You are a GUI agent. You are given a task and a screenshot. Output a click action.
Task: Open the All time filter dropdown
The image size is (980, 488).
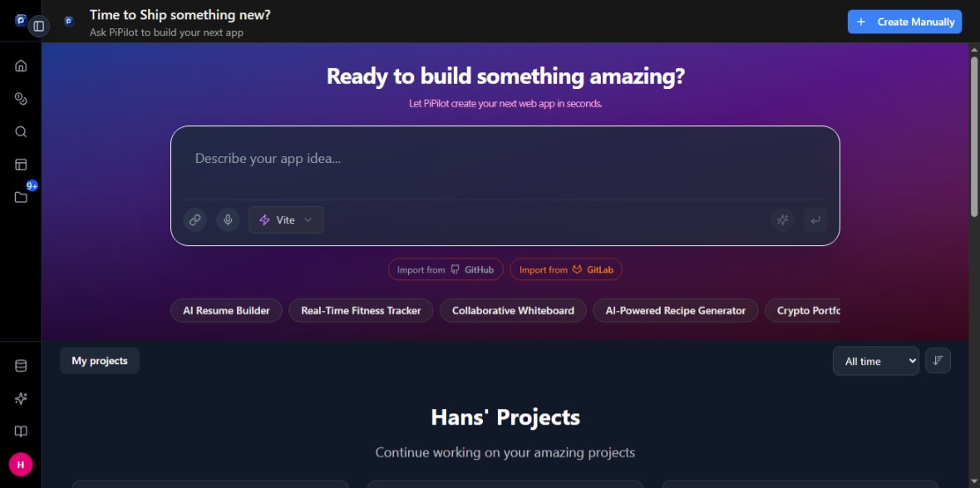875,360
